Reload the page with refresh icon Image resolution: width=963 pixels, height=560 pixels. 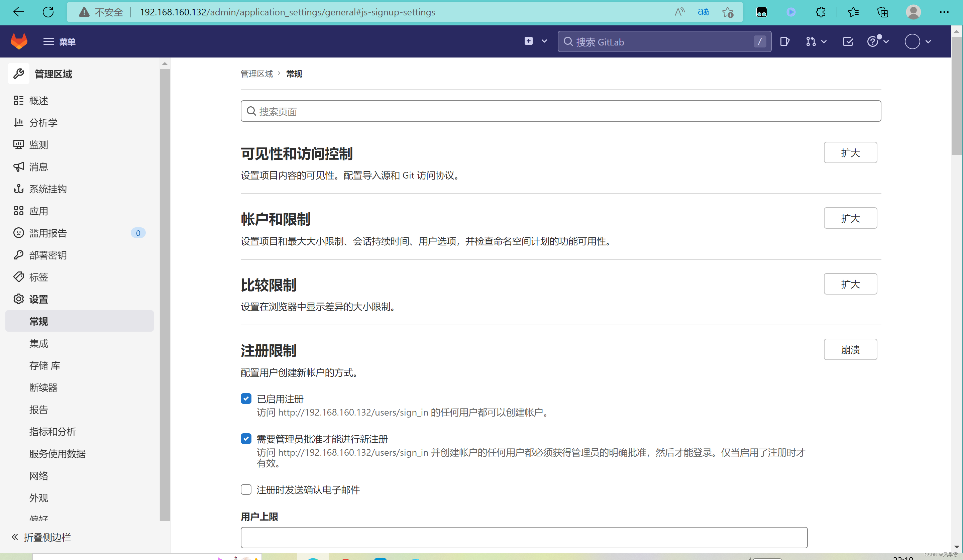tap(48, 12)
